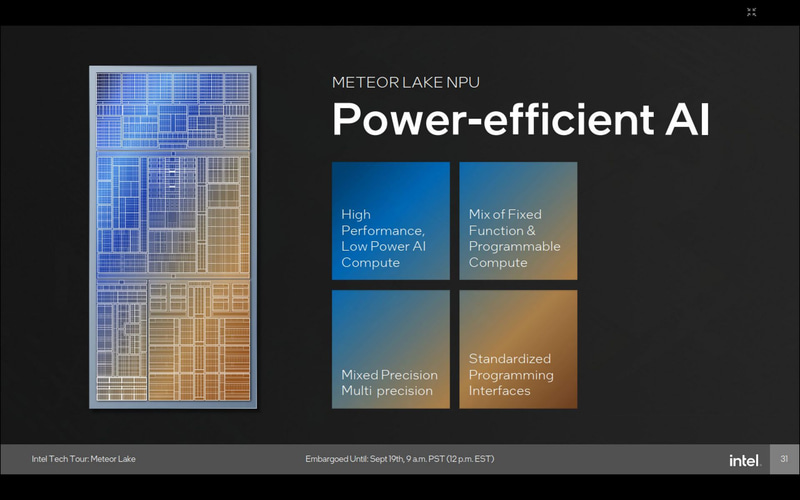The width and height of the screenshot is (800, 500).
Task: Select the NPU die diagram image
Action: point(173,237)
